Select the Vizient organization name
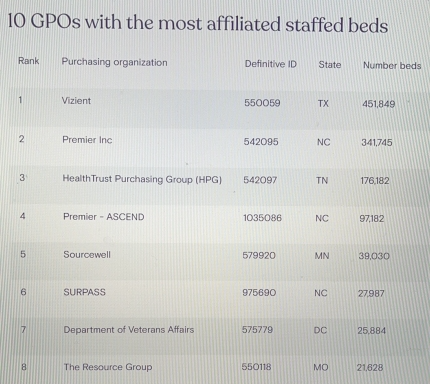The image size is (430, 384). click(x=76, y=101)
